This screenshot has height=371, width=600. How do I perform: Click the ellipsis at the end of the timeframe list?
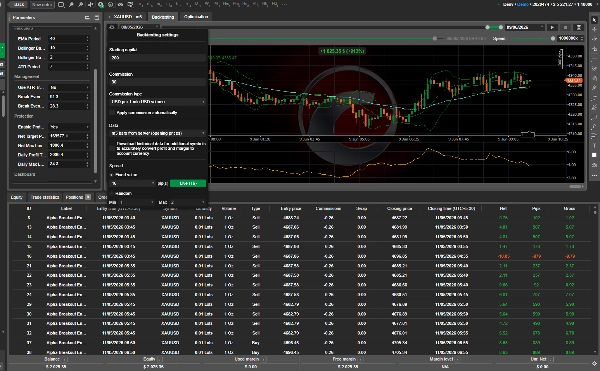(x=284, y=5)
